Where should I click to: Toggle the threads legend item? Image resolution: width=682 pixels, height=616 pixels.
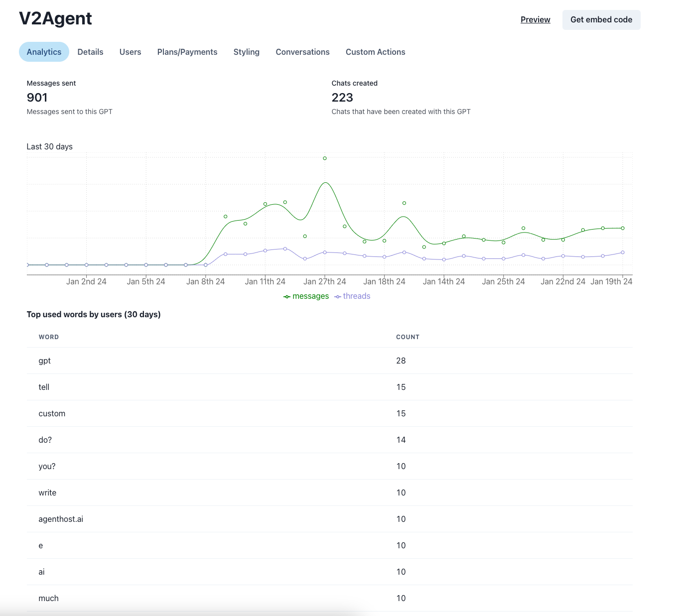pyautogui.click(x=352, y=296)
